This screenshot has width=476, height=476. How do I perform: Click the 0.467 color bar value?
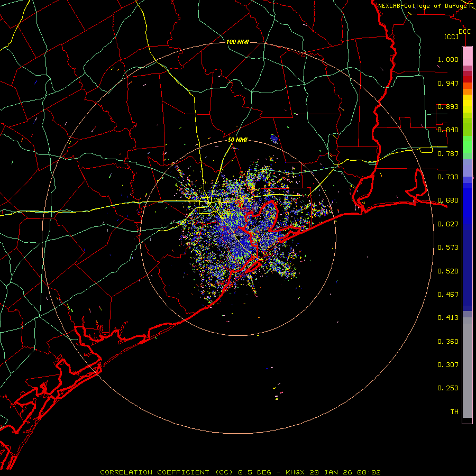(448, 294)
